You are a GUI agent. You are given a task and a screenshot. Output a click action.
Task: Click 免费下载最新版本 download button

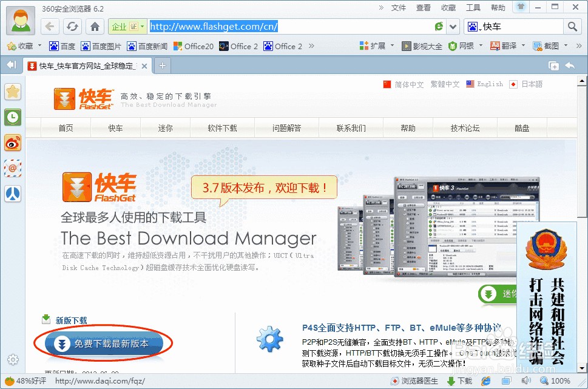coord(104,343)
